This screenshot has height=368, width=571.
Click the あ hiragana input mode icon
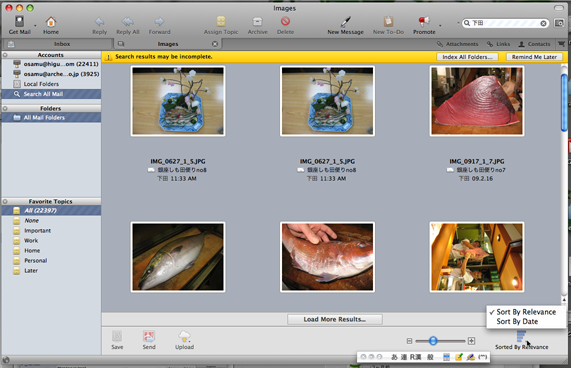click(394, 357)
